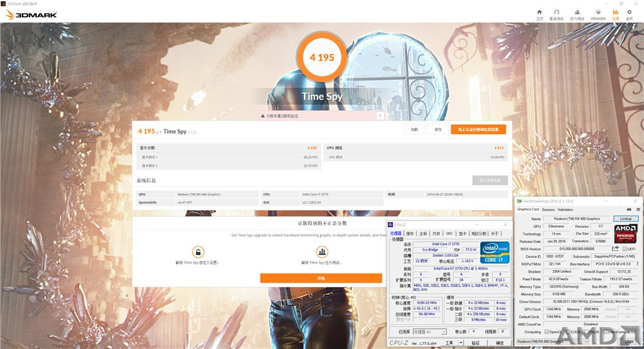Toggle the PhysX checkbox in GPU-Z
The image size is (644, 349).
(587, 332)
